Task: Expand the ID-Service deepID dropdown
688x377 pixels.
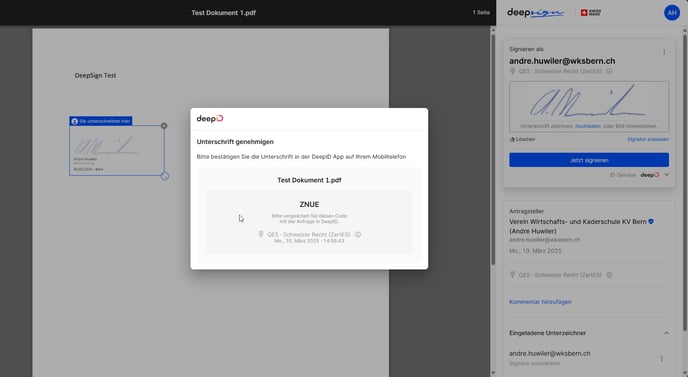Action: tap(666, 175)
